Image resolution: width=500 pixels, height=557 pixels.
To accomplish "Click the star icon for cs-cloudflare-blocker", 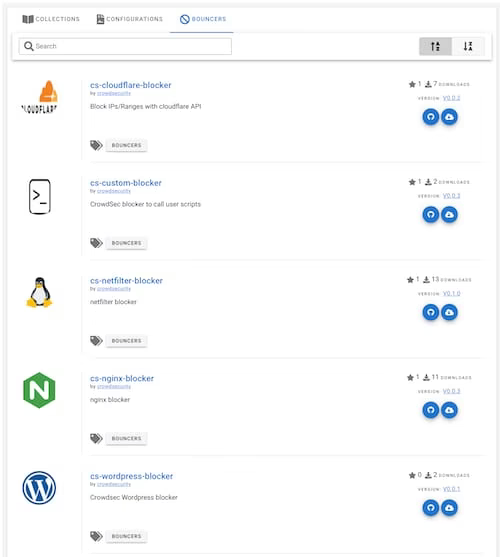I will 412,84.
